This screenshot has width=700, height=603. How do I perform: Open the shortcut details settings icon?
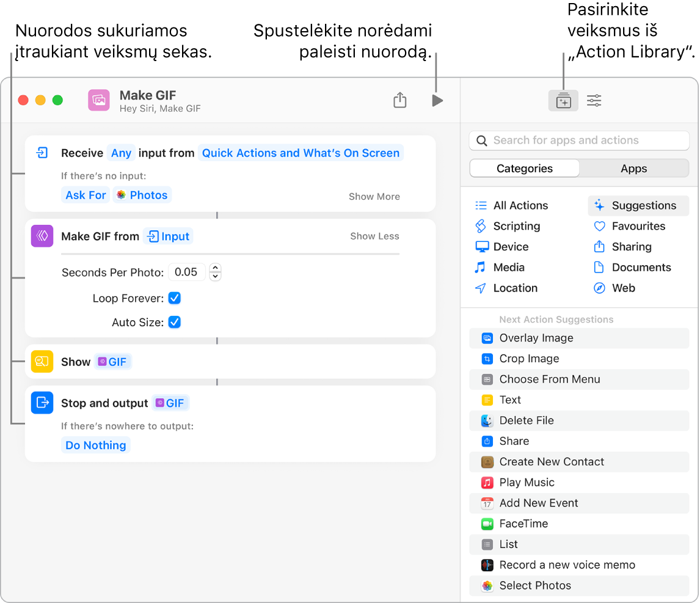(594, 101)
